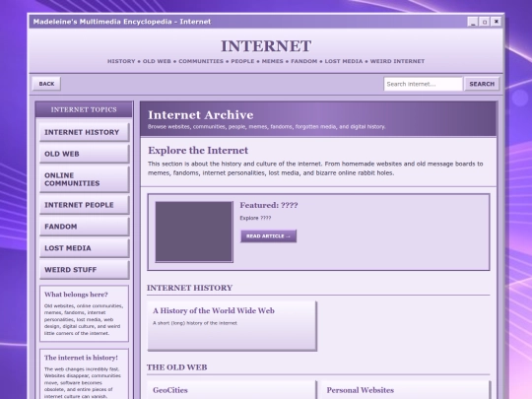The width and height of the screenshot is (532, 399).
Task: Select OLD WEB sidebar topic
Action: (x=85, y=154)
